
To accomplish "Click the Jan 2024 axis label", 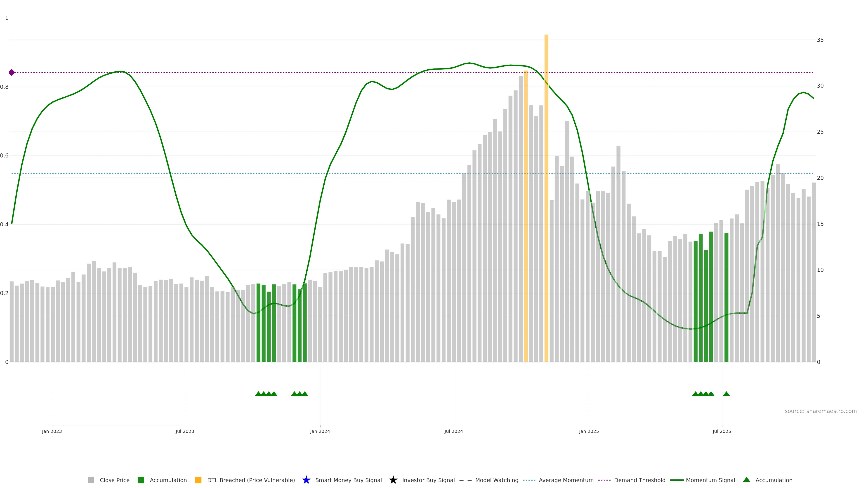I will [320, 431].
